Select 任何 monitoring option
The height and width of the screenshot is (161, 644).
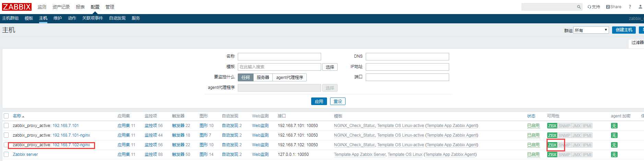point(246,78)
